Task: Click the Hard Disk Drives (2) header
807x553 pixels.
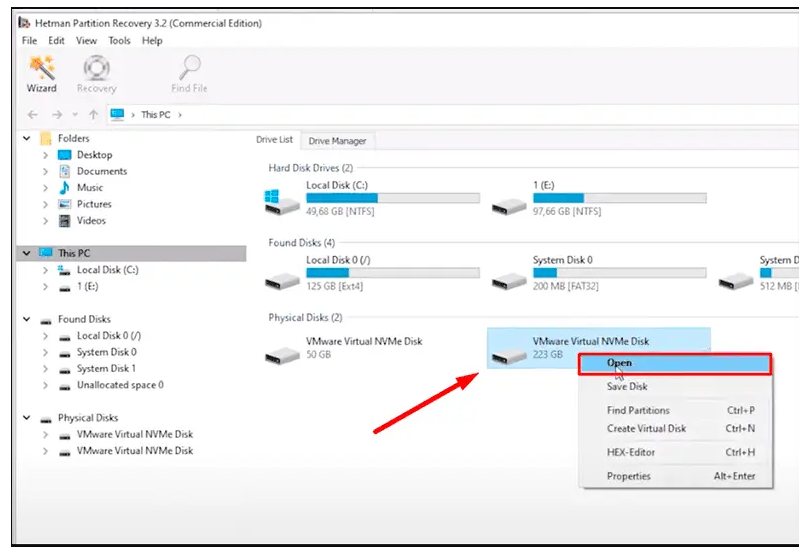Action: click(311, 168)
